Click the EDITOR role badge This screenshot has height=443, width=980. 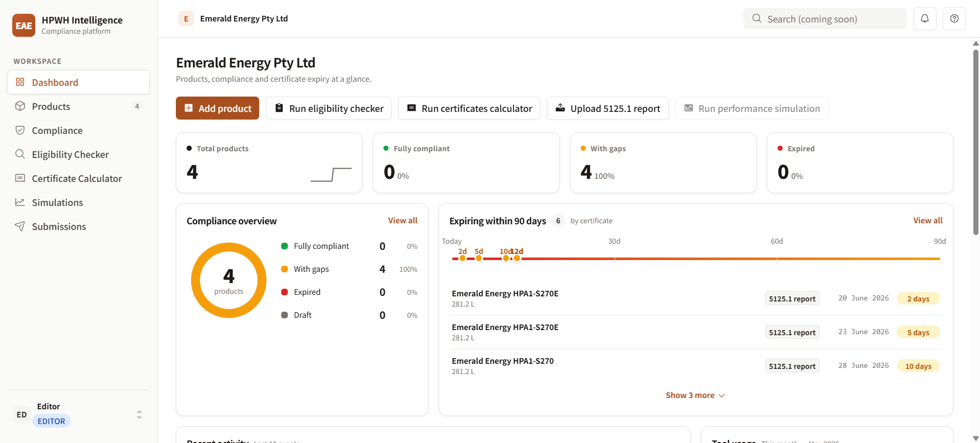click(51, 421)
